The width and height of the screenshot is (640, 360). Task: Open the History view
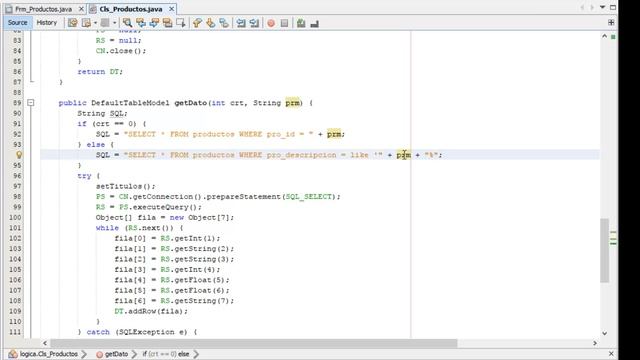pos(47,23)
